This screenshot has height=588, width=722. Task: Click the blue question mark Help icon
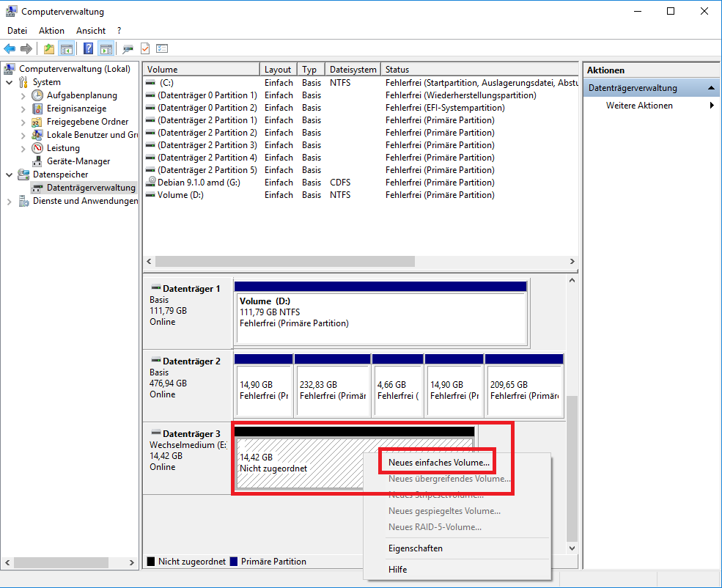[88, 49]
